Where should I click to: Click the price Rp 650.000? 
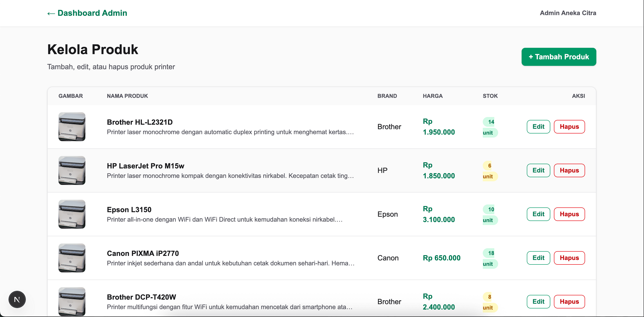441,258
